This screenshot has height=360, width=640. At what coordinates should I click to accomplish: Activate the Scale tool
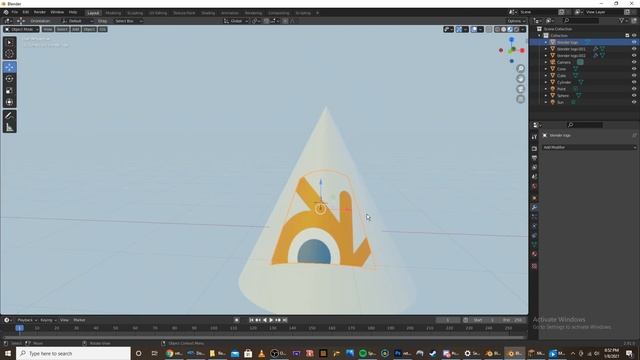pos(10,91)
